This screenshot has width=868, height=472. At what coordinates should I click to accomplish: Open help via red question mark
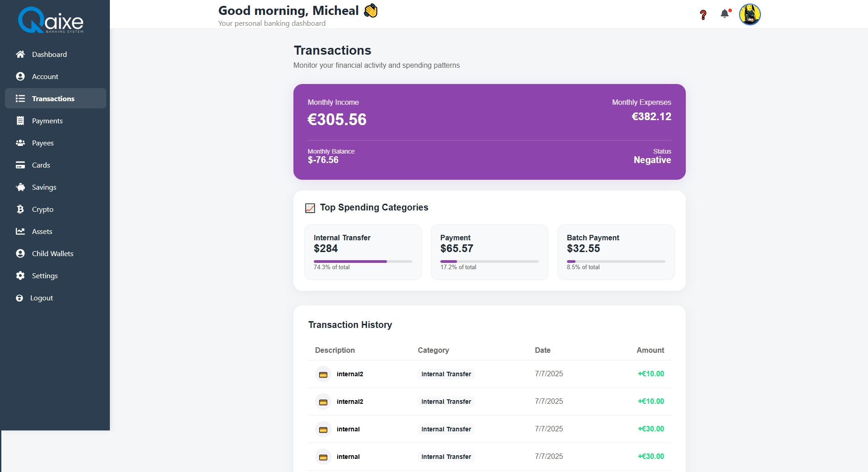click(703, 15)
